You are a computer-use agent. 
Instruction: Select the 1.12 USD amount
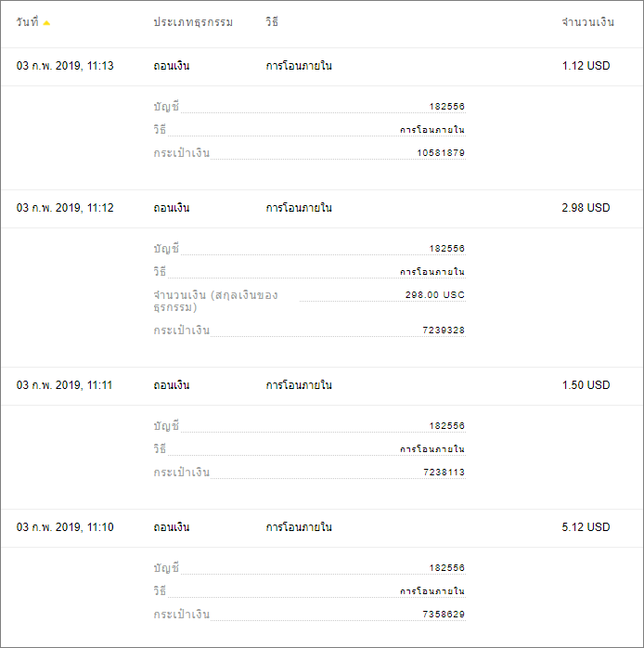point(586,66)
